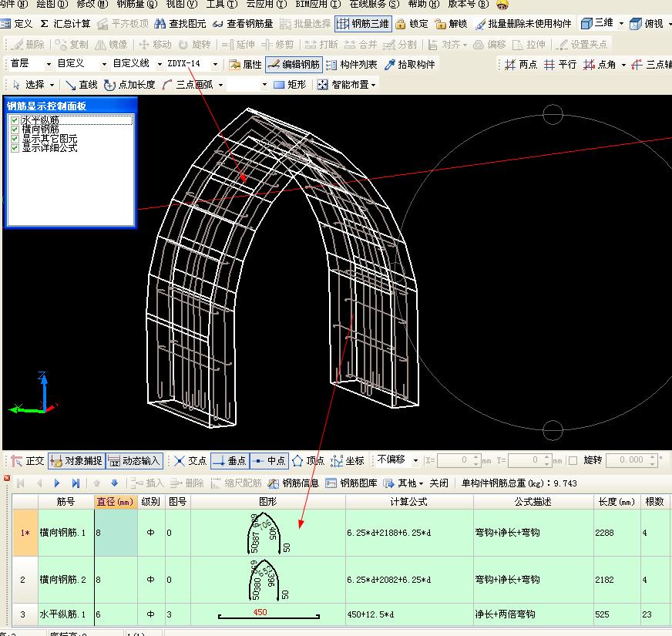Select diameter cell of 横向钢筋.1 row
Image resolution: width=672 pixels, height=636 pixels.
(116, 533)
